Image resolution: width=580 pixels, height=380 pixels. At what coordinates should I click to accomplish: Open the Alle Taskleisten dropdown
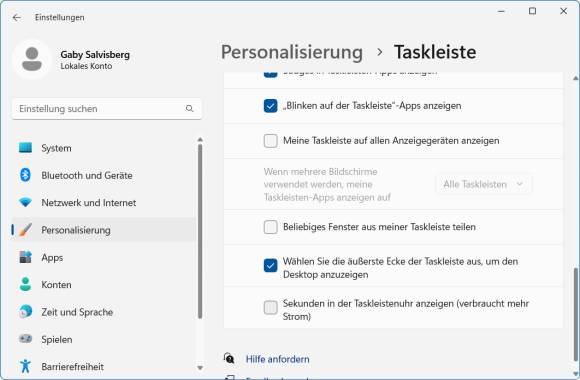484,184
